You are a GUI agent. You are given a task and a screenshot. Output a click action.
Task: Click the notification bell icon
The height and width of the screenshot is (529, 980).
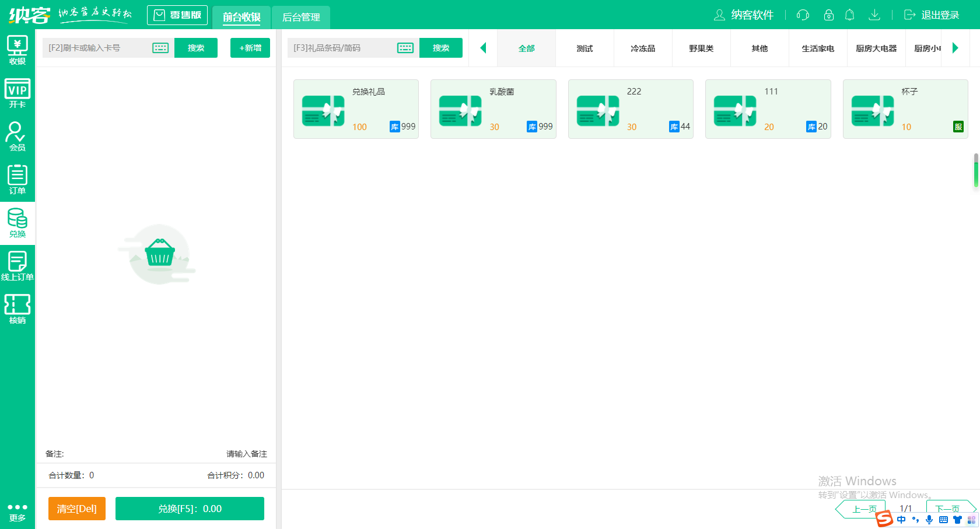849,15
